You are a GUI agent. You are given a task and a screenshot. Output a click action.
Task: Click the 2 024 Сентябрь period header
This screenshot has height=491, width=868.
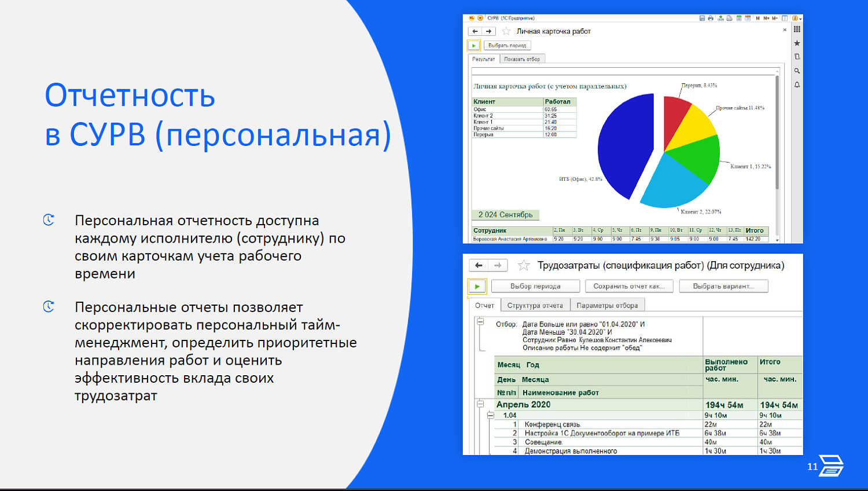(506, 215)
